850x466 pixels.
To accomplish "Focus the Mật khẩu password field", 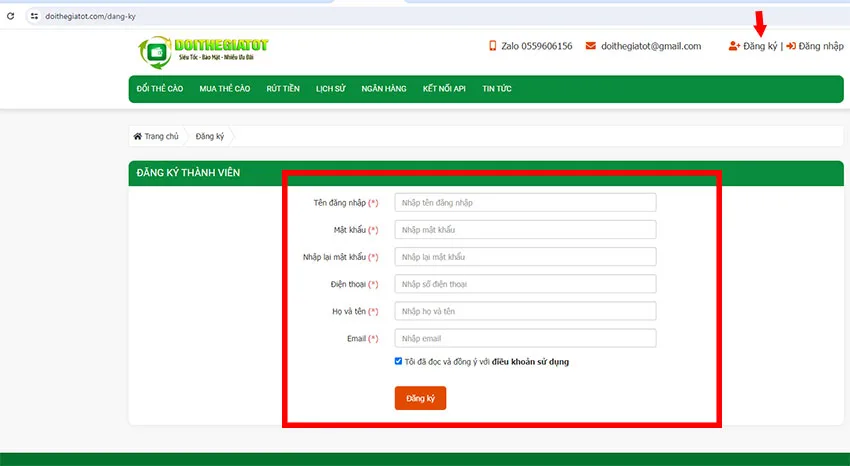I will [x=525, y=230].
